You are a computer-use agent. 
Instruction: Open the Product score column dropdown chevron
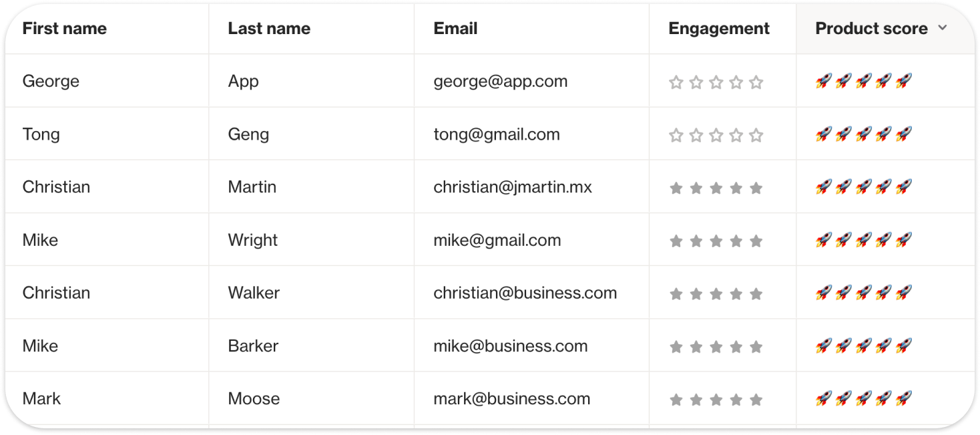pyautogui.click(x=942, y=28)
